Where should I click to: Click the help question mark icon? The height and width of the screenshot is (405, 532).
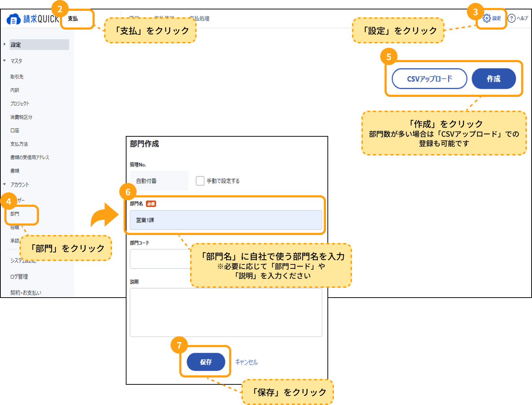click(511, 18)
